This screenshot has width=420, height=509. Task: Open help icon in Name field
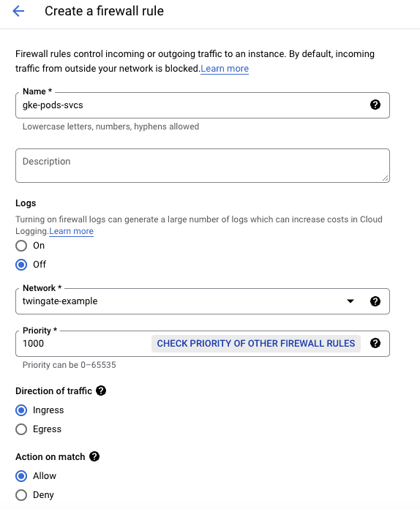[375, 105]
